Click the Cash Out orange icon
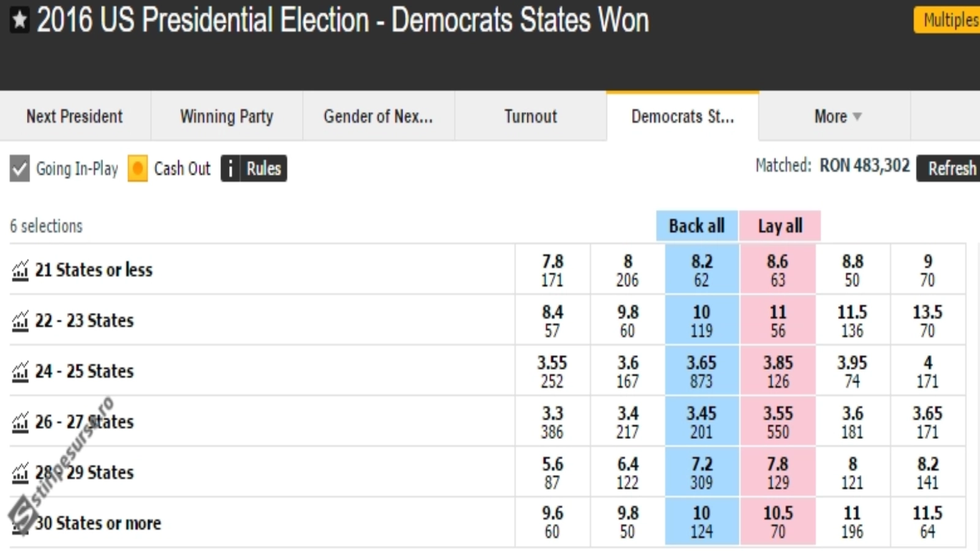Viewport: 980px width, 551px height. [138, 168]
